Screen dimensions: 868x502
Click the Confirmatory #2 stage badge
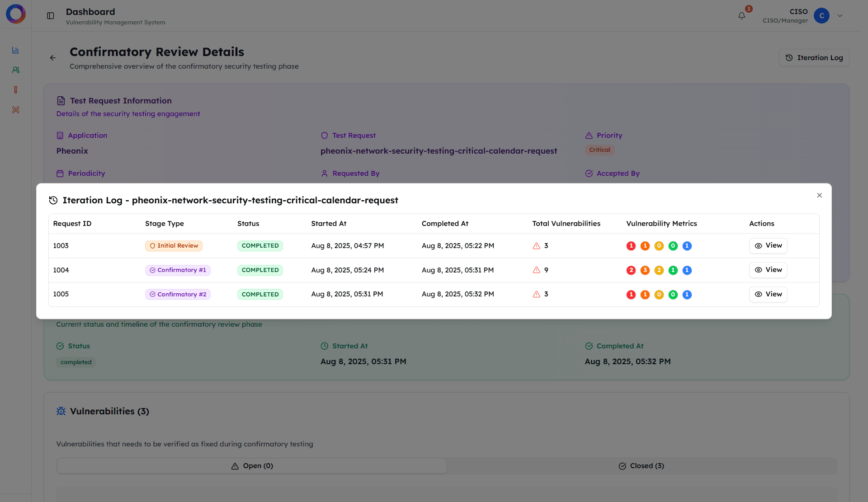pos(178,295)
